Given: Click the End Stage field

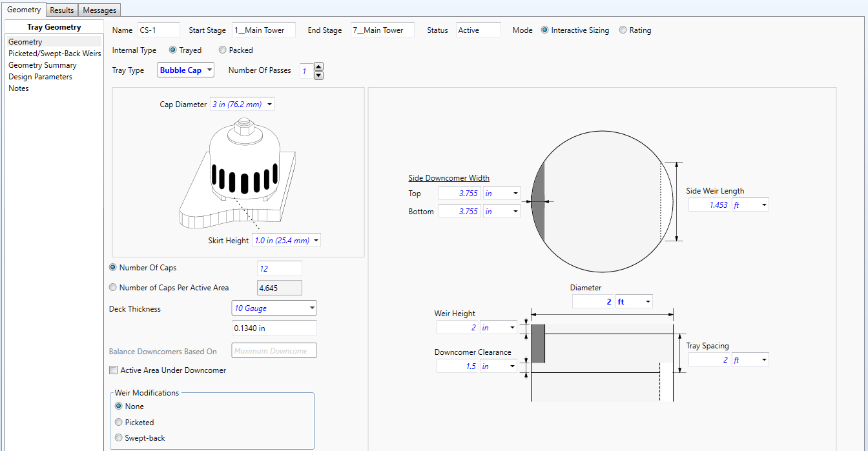Looking at the screenshot, I should (x=382, y=30).
